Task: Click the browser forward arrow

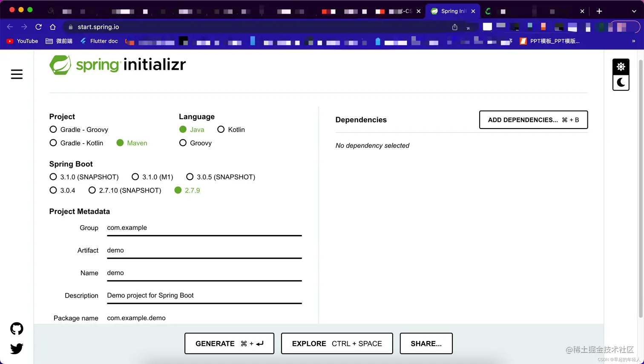Action: pyautogui.click(x=24, y=27)
